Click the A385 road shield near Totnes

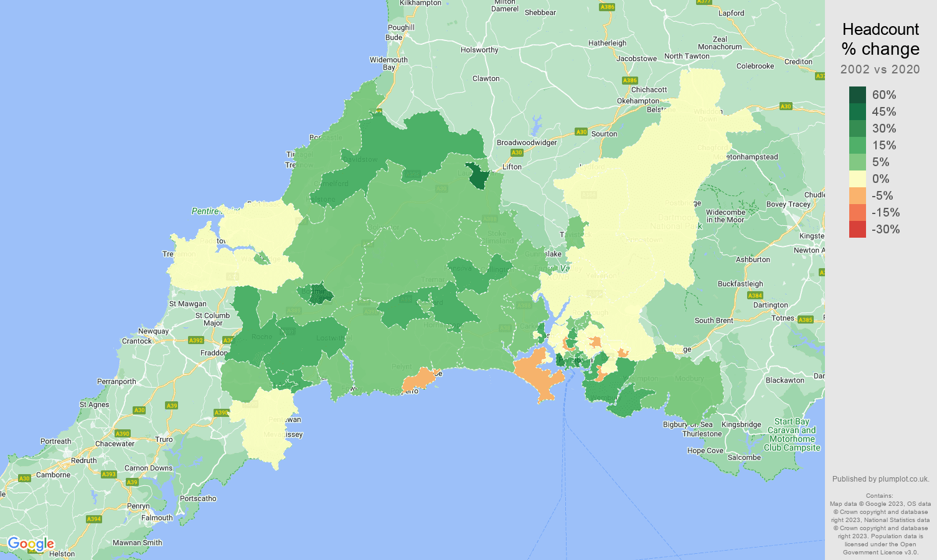pos(805,318)
